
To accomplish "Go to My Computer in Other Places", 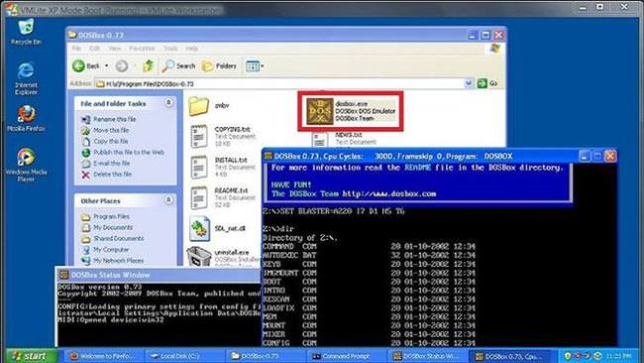I will click(x=111, y=250).
